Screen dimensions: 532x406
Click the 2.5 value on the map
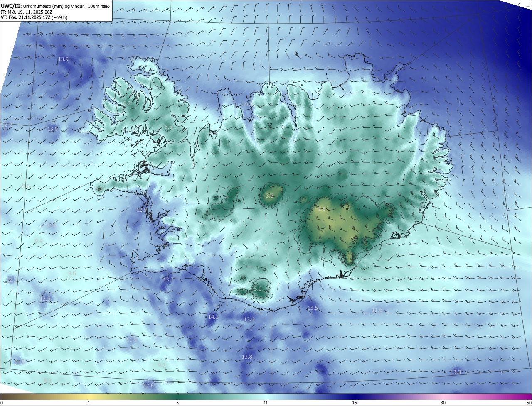pyautogui.click(x=322, y=209)
